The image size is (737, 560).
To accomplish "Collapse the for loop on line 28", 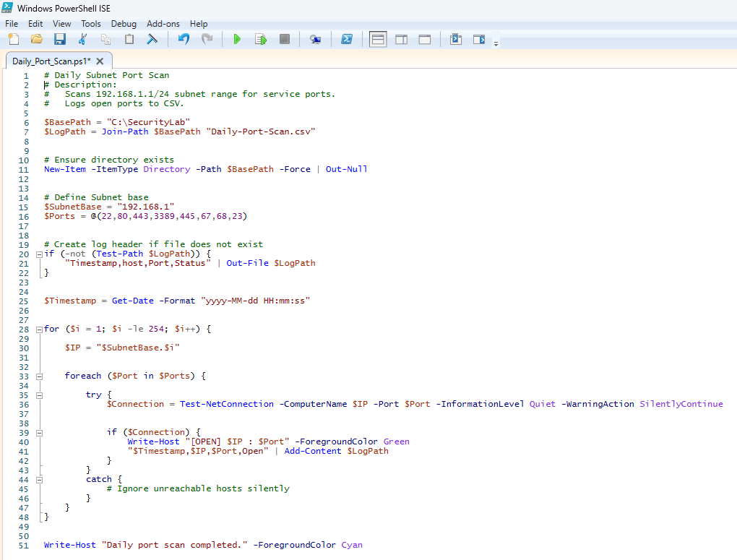I will coord(39,329).
